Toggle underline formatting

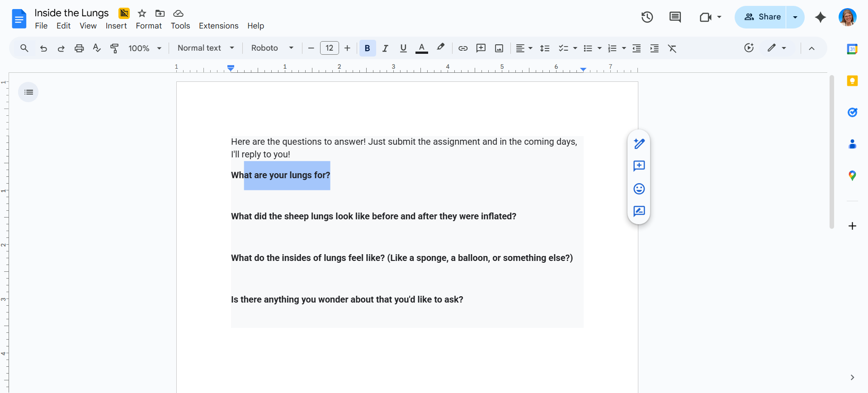coord(403,48)
